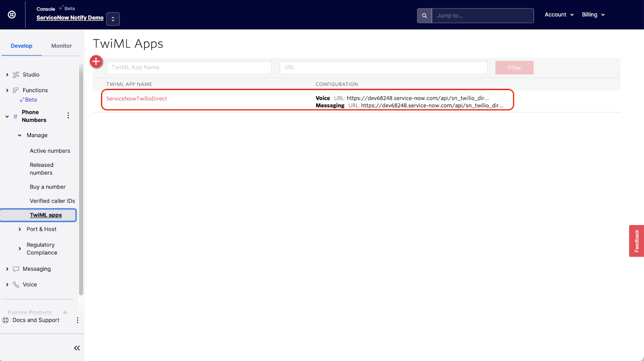Open Released numbers page
This screenshot has width=644, height=361.
click(41, 169)
